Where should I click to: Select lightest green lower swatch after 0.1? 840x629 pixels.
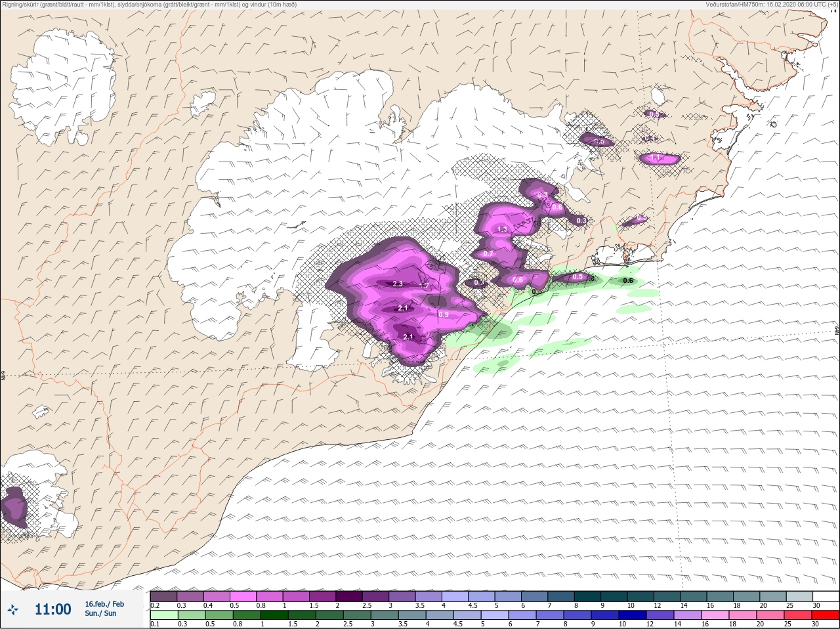[x=163, y=616]
